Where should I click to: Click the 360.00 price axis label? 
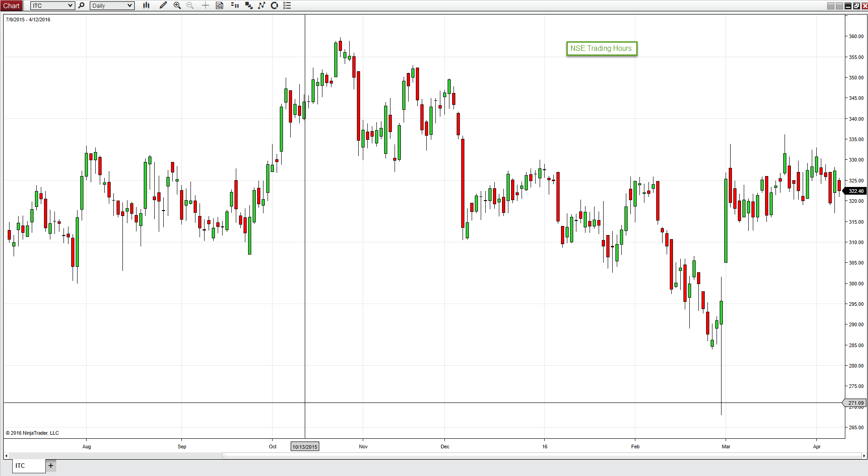click(x=856, y=36)
